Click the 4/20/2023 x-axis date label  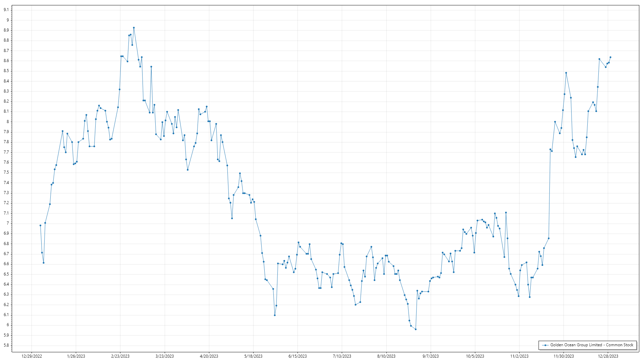click(209, 356)
